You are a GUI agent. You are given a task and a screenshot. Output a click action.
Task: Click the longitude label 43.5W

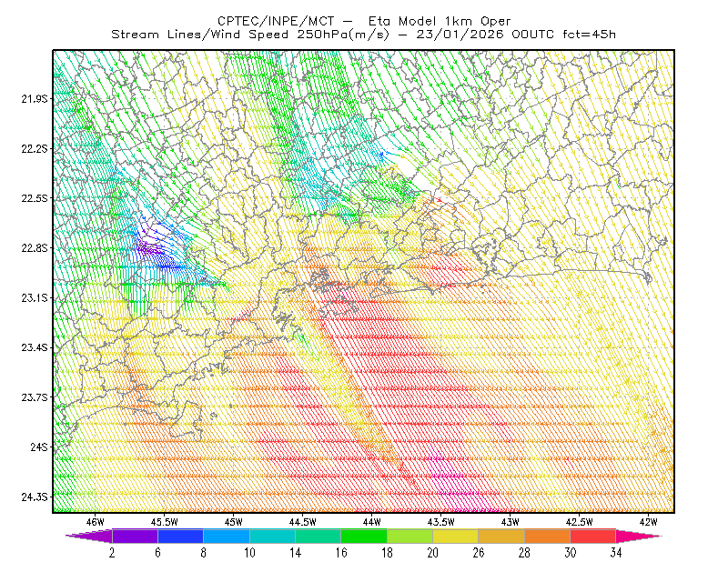click(440, 522)
